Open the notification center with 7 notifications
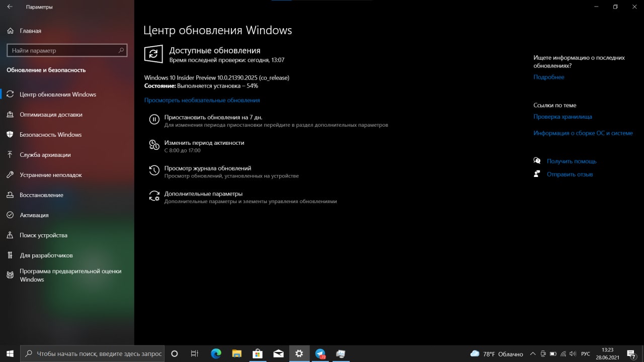 coord(631,354)
